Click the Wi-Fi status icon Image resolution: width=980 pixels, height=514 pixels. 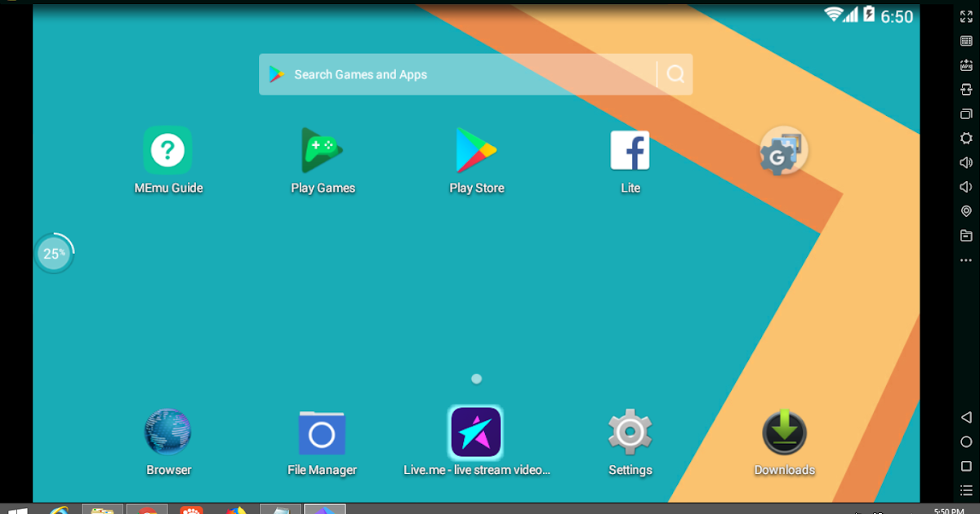833,14
